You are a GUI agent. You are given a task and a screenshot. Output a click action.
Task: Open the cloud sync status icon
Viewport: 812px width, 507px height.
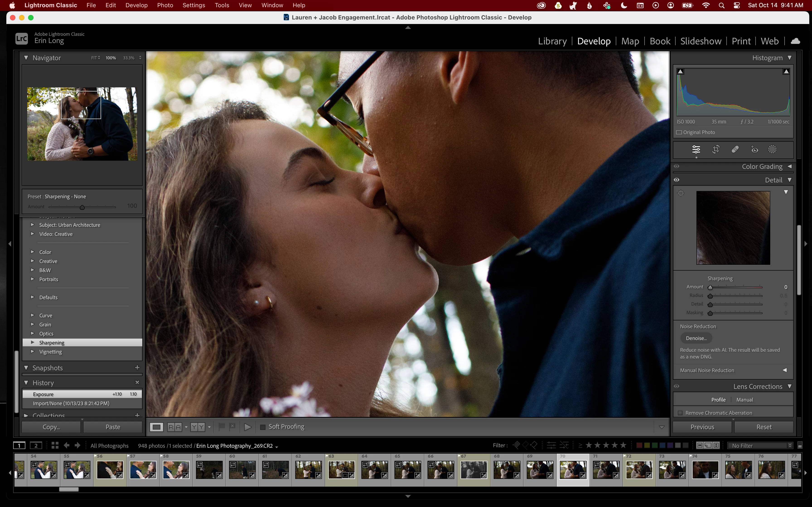795,41
